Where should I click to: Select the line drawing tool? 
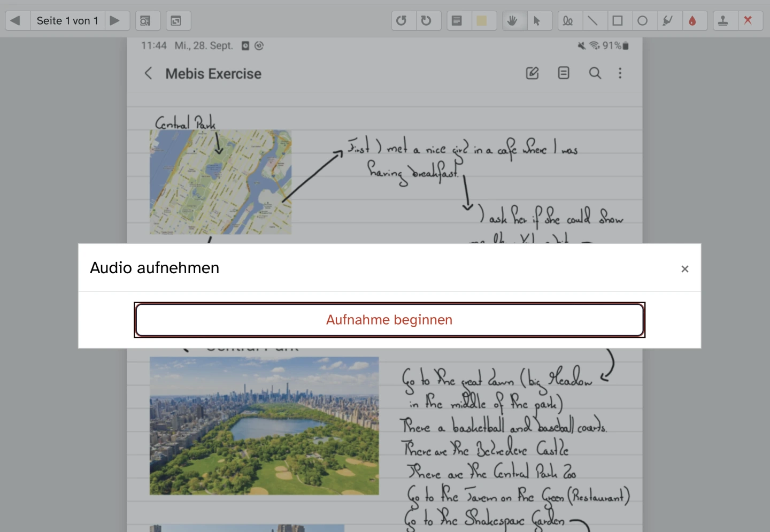point(592,21)
